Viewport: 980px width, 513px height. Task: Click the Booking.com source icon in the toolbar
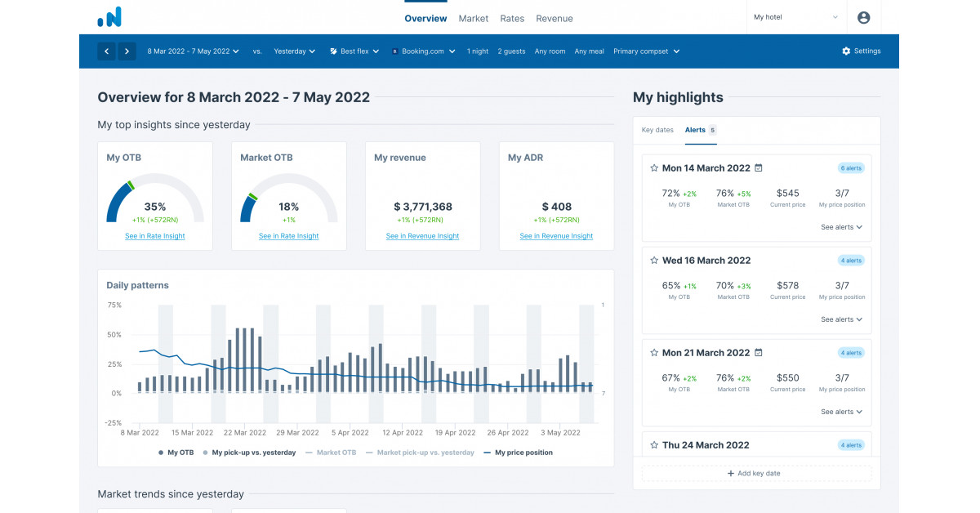(x=396, y=51)
